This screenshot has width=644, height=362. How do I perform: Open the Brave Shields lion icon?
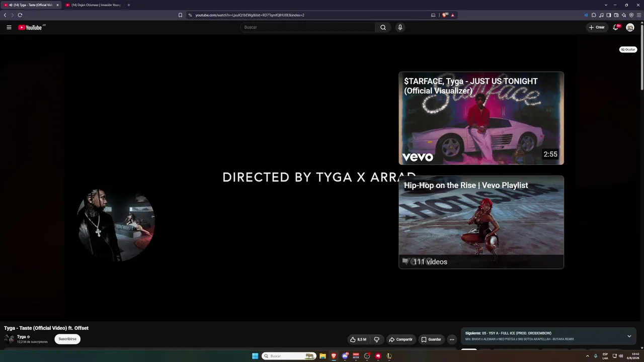point(445,15)
